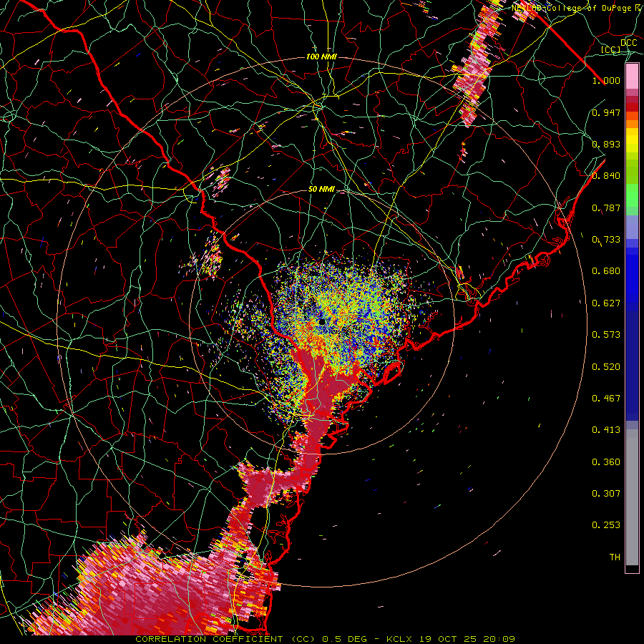This screenshot has height=644, width=644.
Task: Select the 0.307 scale value
Action: point(606,494)
